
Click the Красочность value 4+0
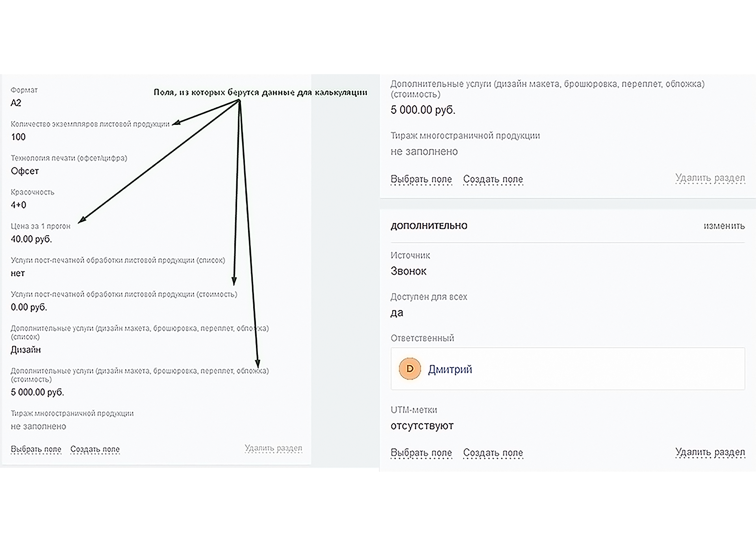coord(19,205)
